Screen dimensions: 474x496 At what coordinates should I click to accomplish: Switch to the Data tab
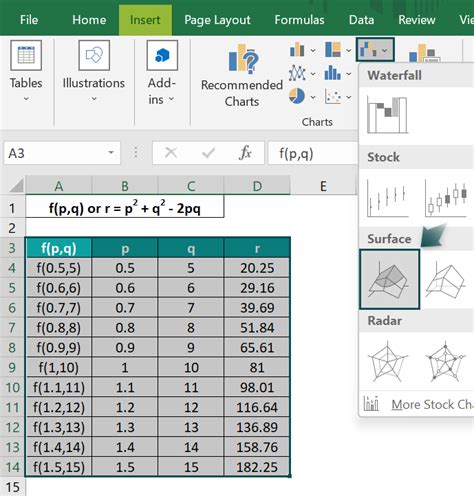pos(361,20)
